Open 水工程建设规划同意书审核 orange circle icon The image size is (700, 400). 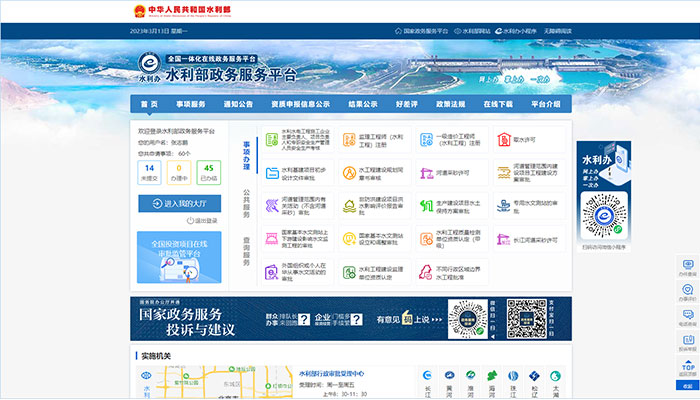pyautogui.click(x=349, y=173)
